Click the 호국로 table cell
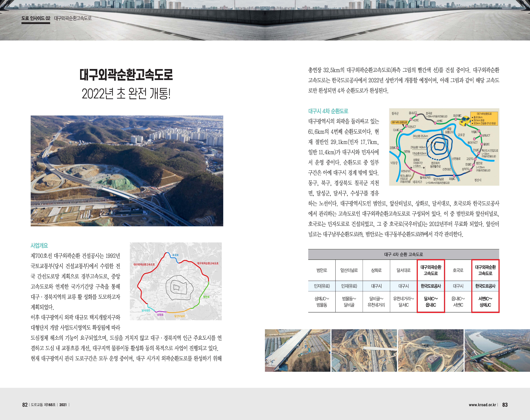Image resolution: width=530 pixels, height=420 pixels. [458, 270]
